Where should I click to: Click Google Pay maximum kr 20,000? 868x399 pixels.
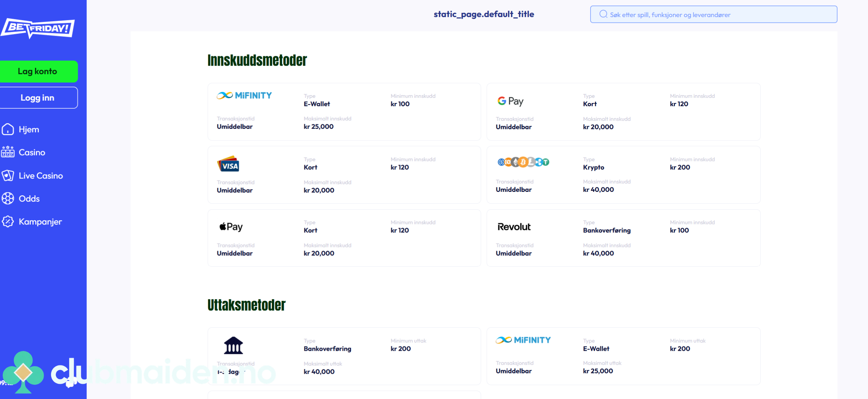(598, 127)
